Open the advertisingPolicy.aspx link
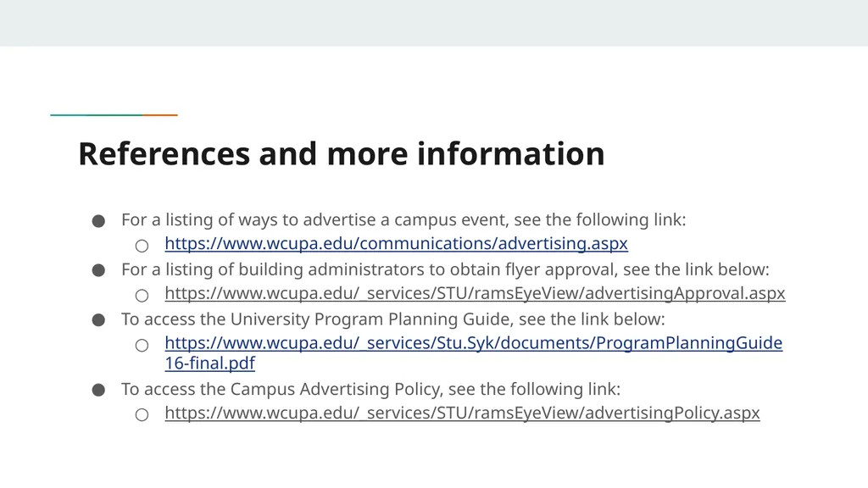Screen dimensions: 868x488 click(462, 413)
